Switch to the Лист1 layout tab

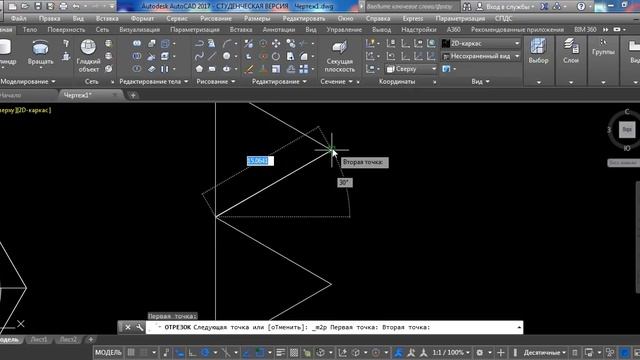click(x=39, y=340)
